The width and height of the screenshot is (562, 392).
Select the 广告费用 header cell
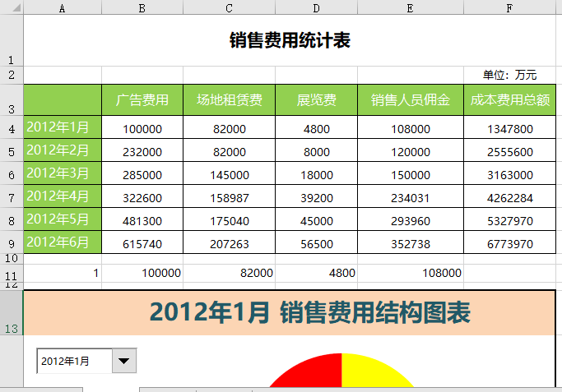pyautogui.click(x=142, y=100)
